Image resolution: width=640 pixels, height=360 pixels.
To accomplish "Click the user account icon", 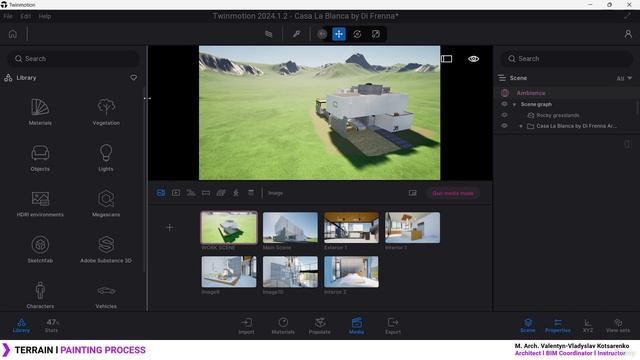I will (628, 34).
